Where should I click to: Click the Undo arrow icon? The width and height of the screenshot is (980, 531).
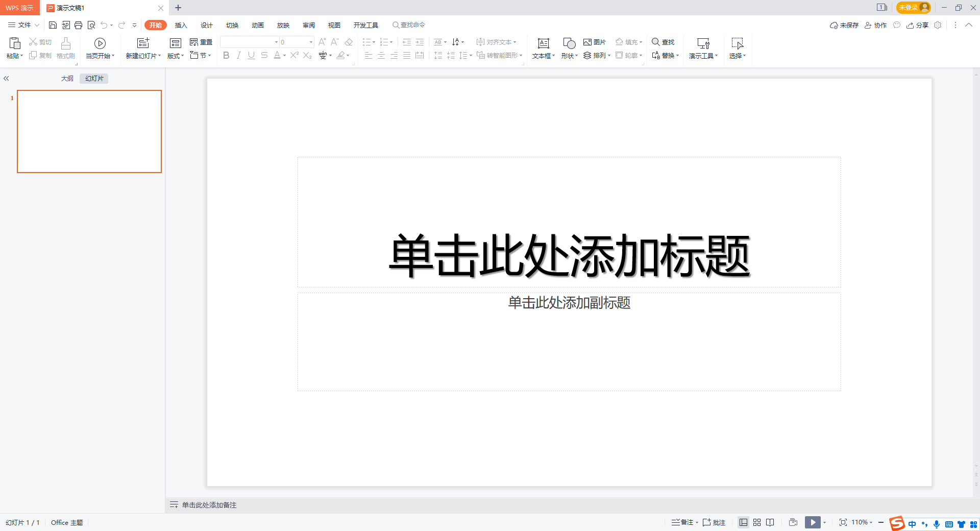click(104, 25)
